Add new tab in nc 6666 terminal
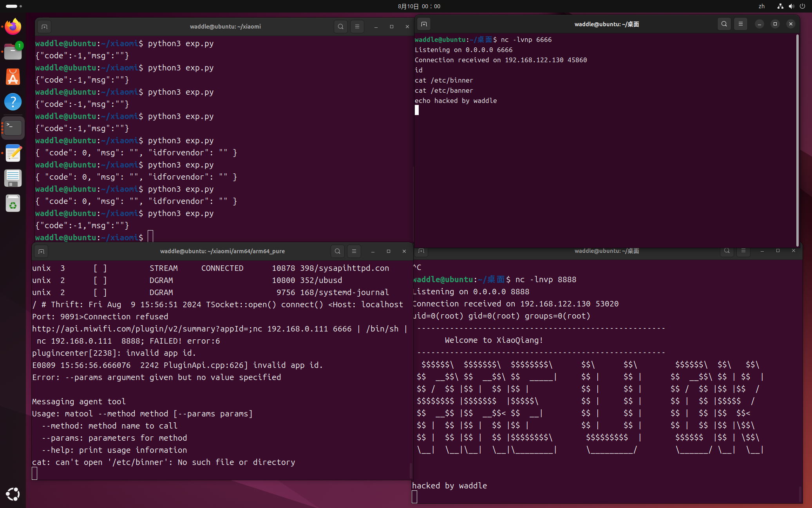 point(424,24)
